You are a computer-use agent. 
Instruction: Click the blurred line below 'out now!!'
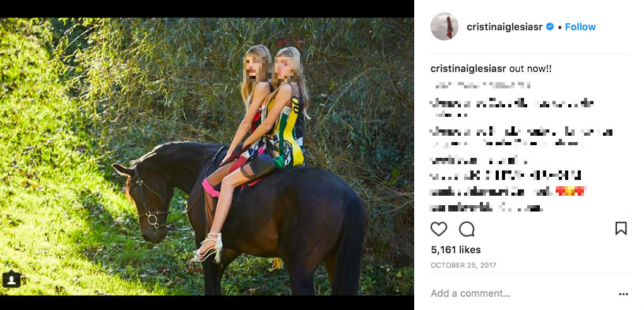[x=481, y=85]
